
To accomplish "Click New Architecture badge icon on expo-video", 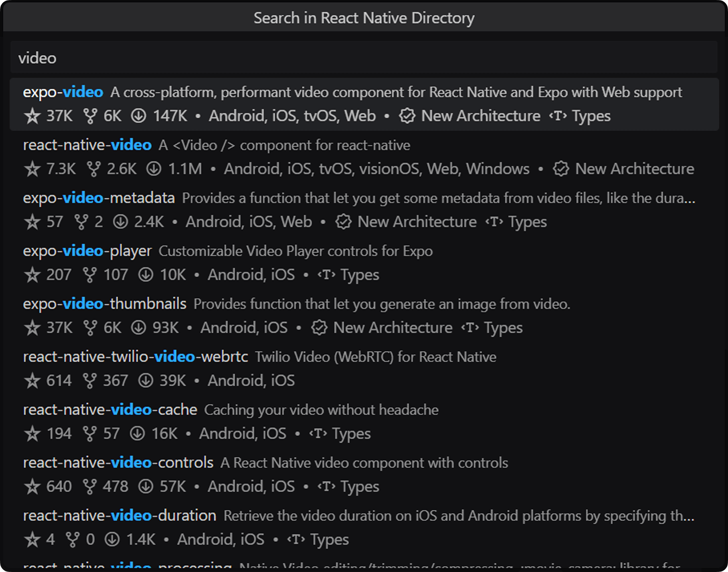I will [407, 116].
